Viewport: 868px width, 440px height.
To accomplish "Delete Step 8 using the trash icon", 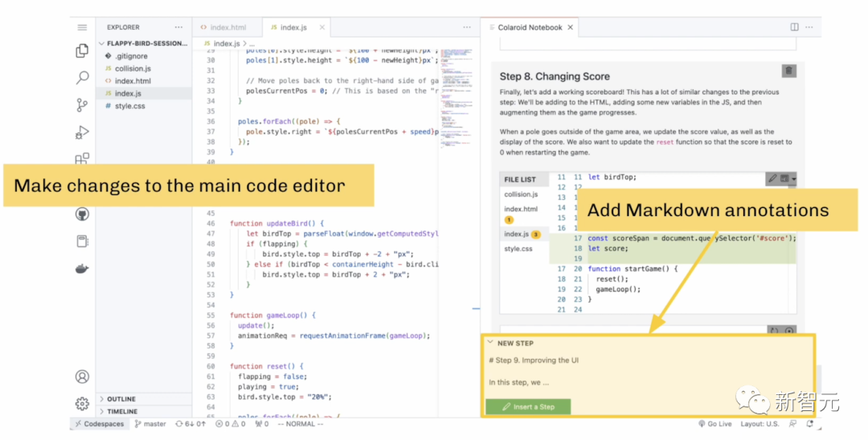I will 788,71.
